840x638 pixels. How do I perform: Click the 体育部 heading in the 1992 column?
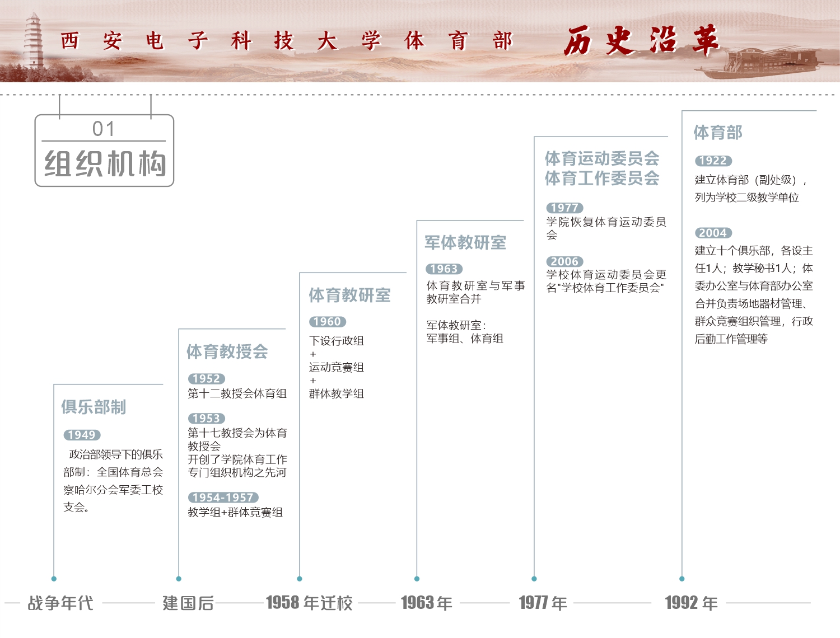point(718,133)
